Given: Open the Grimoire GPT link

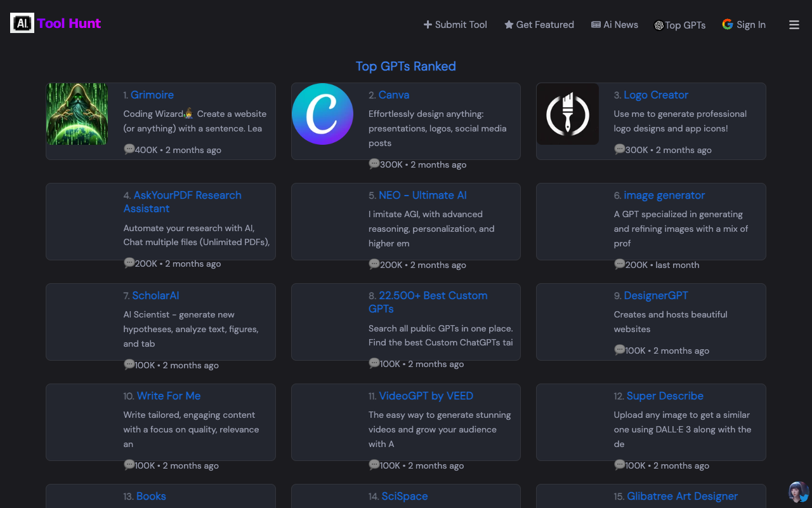Looking at the screenshot, I should 152,95.
